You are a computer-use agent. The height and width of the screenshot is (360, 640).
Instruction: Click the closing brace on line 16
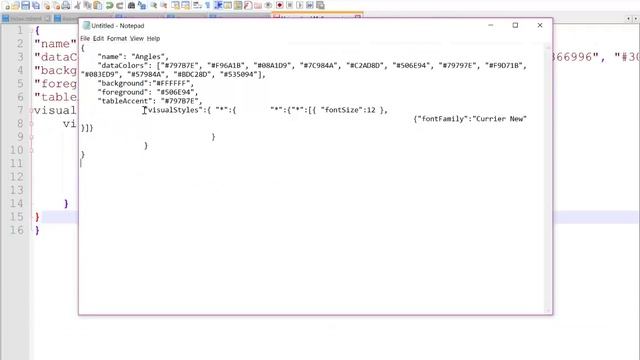[x=37, y=230]
